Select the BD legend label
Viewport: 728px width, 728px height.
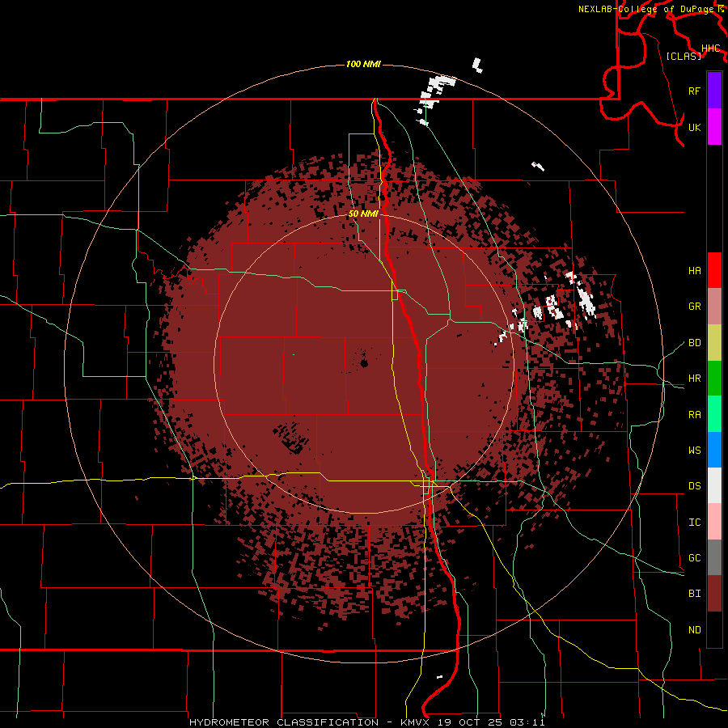(x=694, y=343)
